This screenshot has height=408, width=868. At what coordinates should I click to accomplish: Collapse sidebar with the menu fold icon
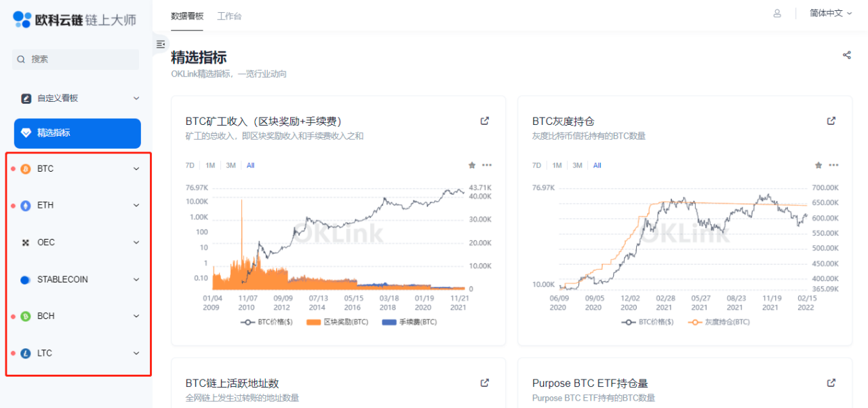(161, 44)
